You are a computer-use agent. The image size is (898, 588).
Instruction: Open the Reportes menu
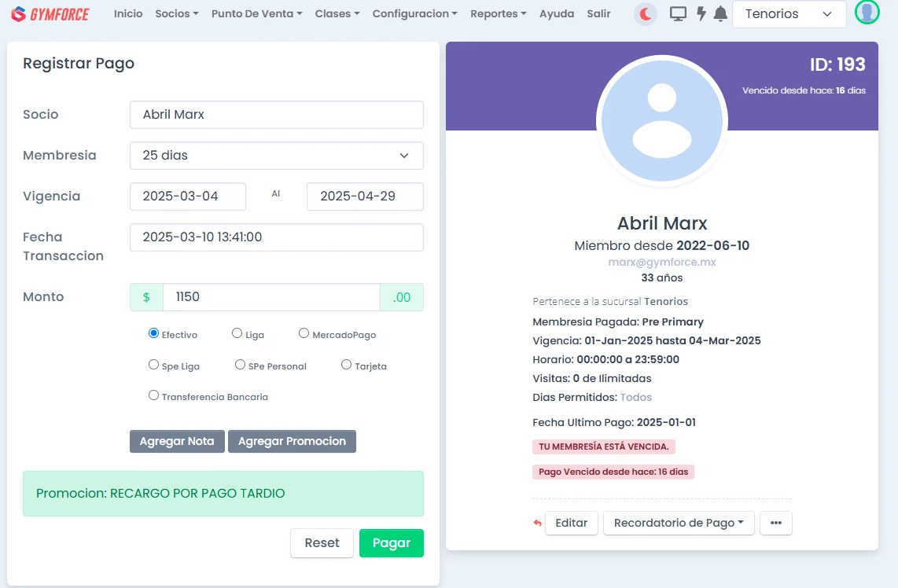pyautogui.click(x=499, y=14)
